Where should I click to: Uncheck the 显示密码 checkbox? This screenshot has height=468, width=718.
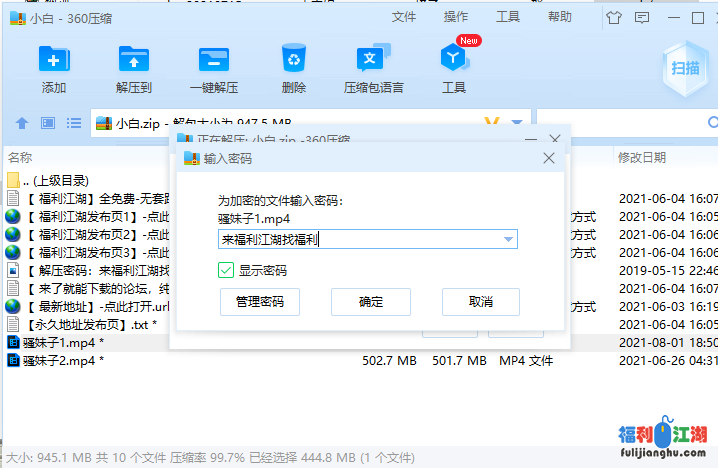pos(226,270)
